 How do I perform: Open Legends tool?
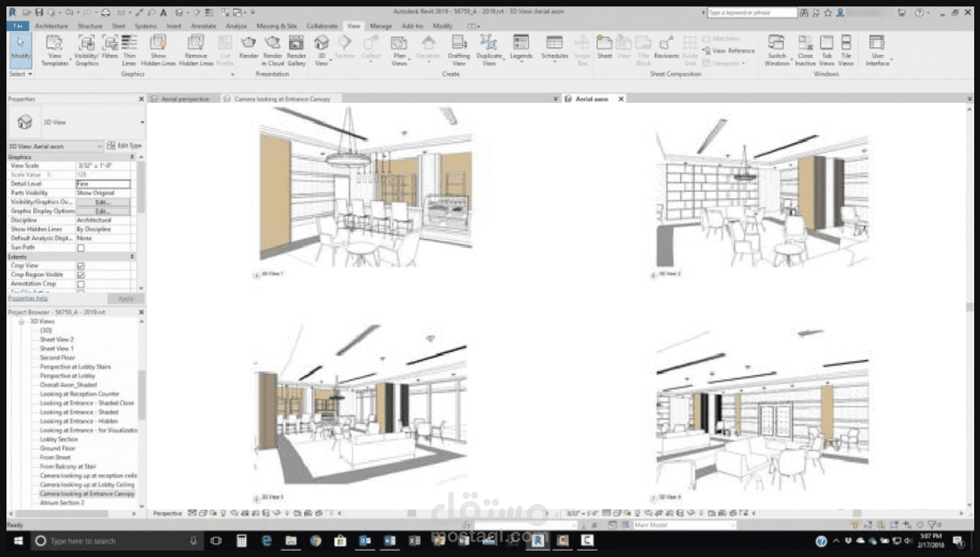521,47
